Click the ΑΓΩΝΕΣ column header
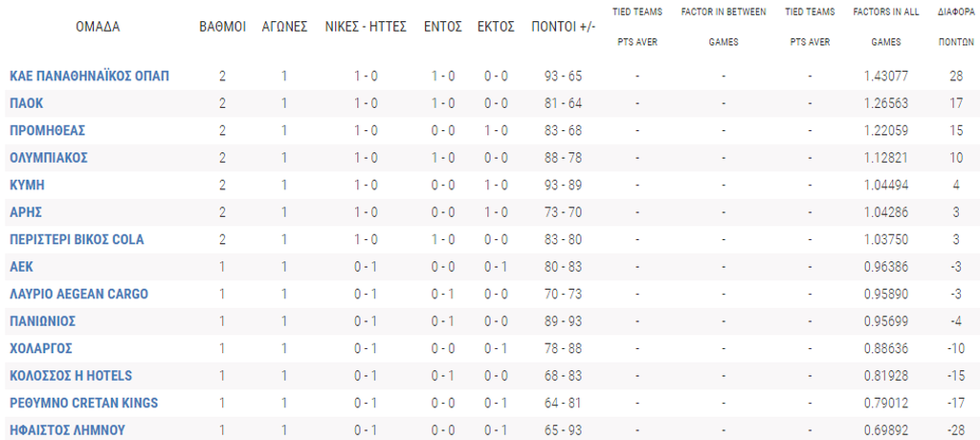 tap(284, 27)
